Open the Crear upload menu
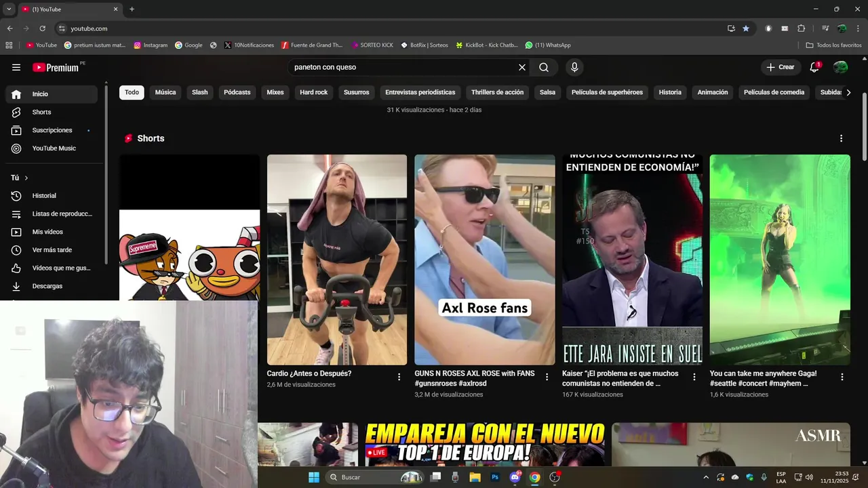Image resolution: width=868 pixels, height=488 pixels. (780, 67)
